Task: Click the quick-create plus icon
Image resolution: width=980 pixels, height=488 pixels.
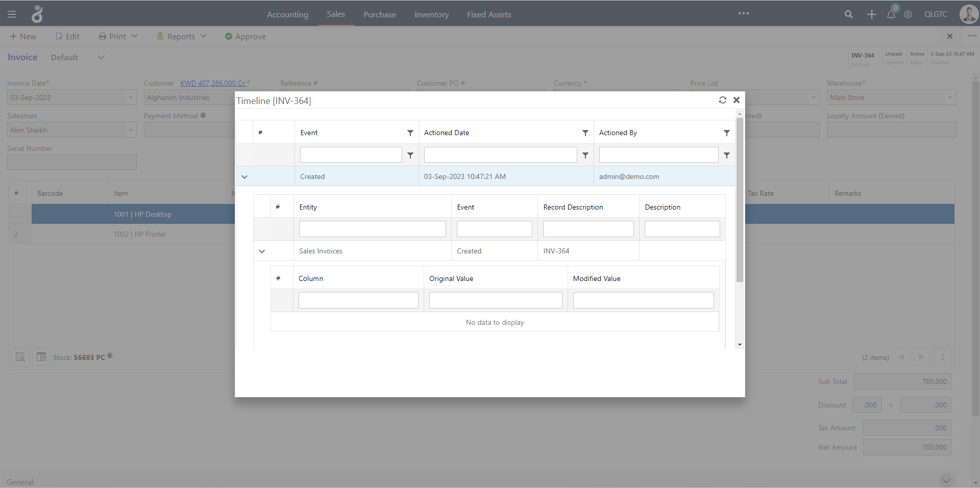Action: pos(871,14)
